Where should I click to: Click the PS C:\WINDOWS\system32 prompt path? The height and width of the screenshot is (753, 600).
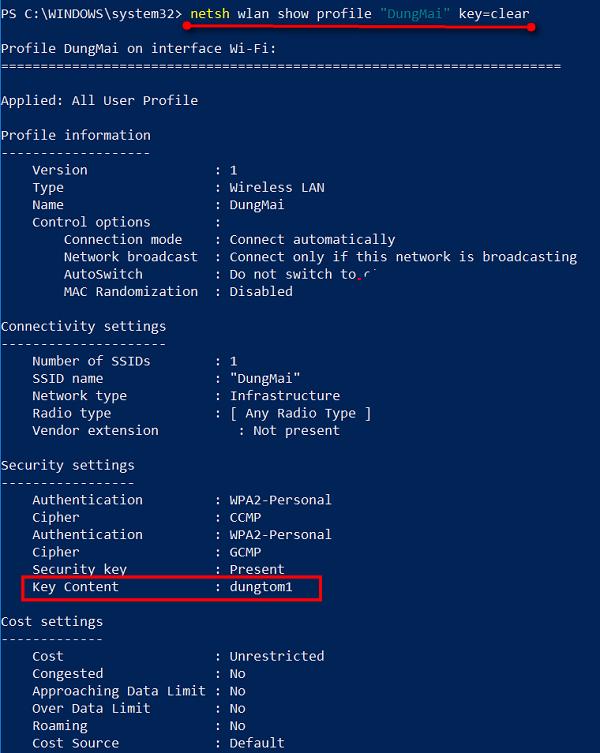(x=90, y=13)
